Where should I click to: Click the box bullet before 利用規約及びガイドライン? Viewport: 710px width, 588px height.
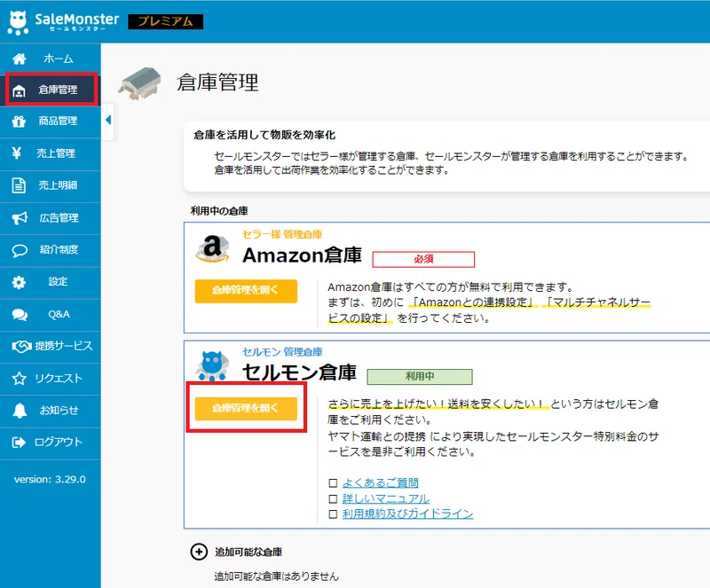point(333,514)
